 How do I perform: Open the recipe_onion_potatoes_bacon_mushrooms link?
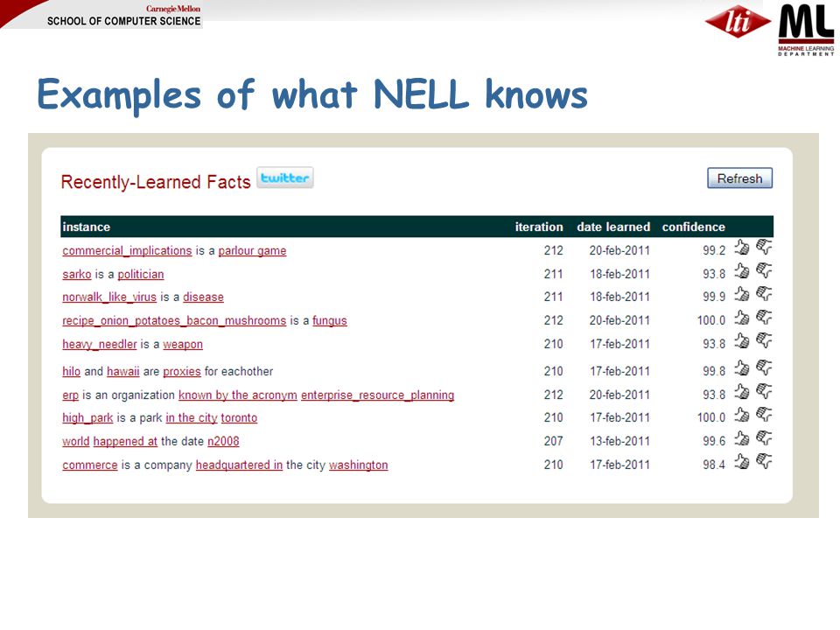click(x=174, y=321)
